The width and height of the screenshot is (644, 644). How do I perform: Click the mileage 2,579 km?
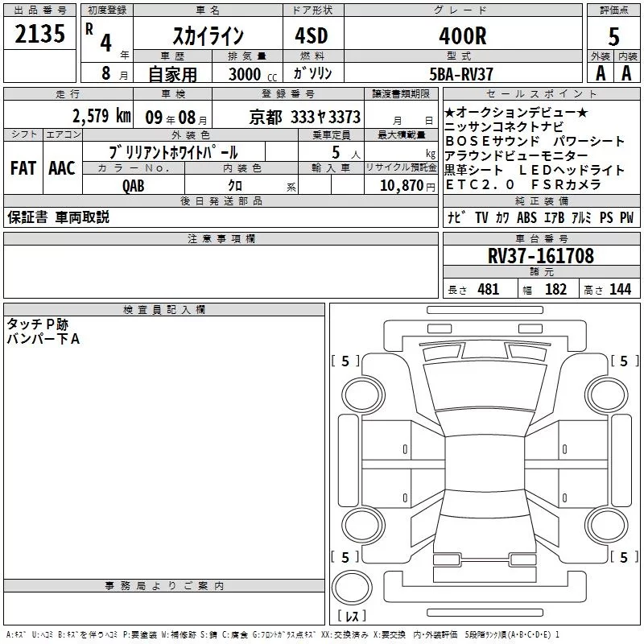(x=102, y=116)
